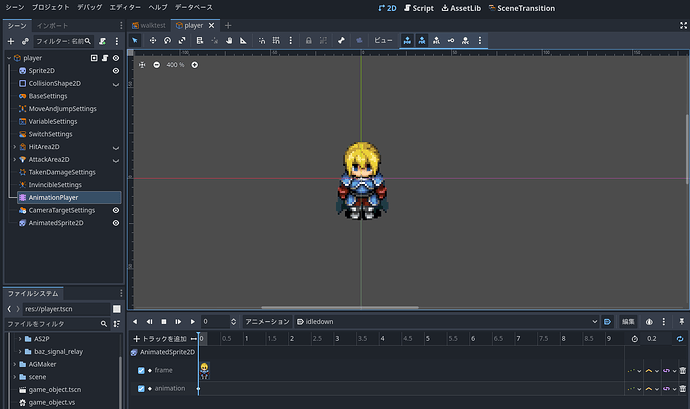
Task: Expand the AttackArea2D tree node
Action: point(15,159)
